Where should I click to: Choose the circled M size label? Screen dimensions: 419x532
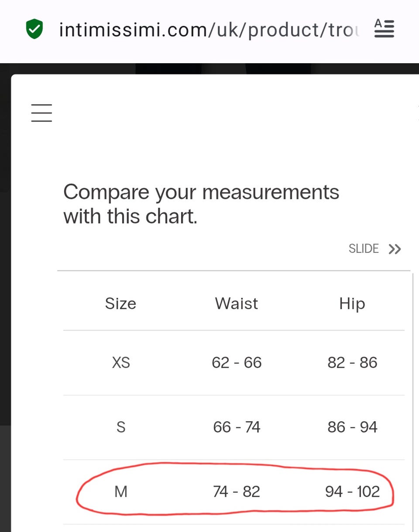point(120,491)
